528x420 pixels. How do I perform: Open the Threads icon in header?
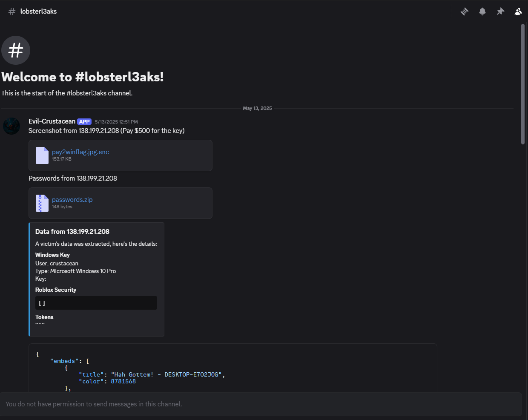(x=465, y=12)
